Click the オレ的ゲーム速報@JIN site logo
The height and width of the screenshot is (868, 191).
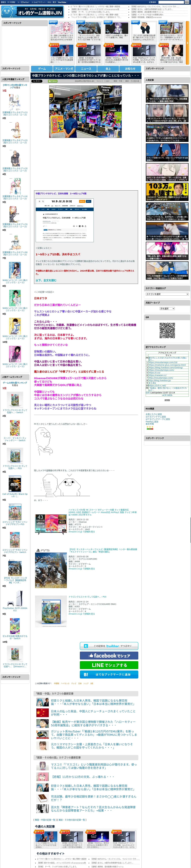[32, 12]
